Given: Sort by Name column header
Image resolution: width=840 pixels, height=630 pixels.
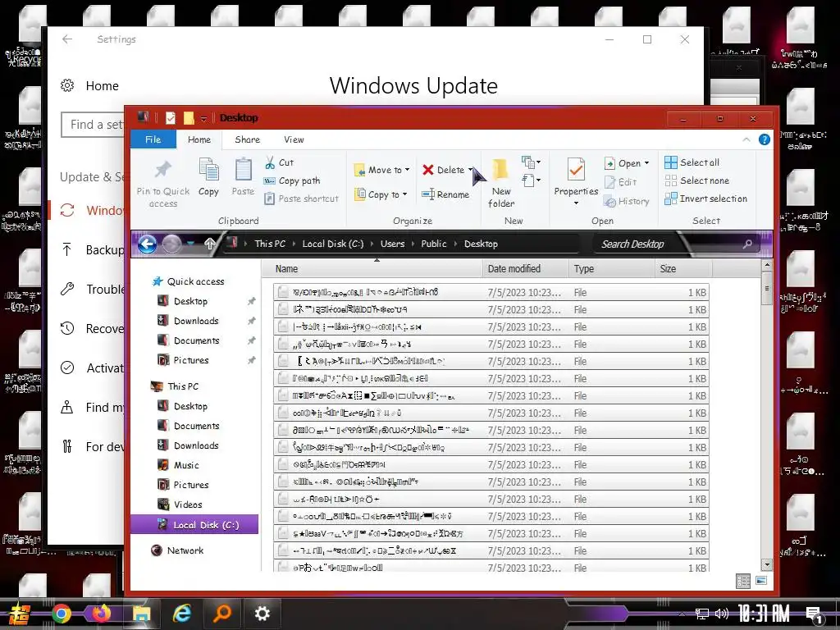Looking at the screenshot, I should click(372, 269).
